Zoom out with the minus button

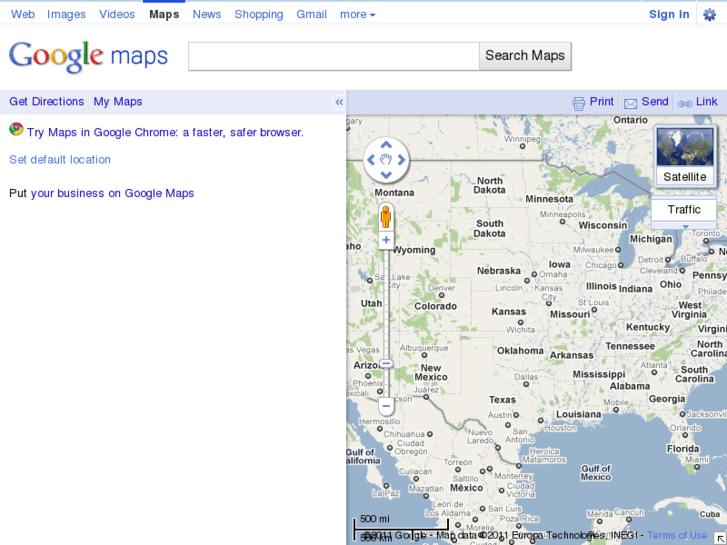pos(386,406)
